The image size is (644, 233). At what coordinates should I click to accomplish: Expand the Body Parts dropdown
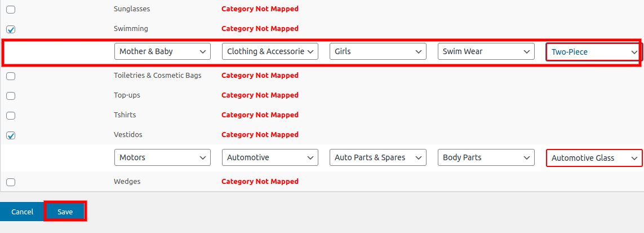pyautogui.click(x=486, y=157)
